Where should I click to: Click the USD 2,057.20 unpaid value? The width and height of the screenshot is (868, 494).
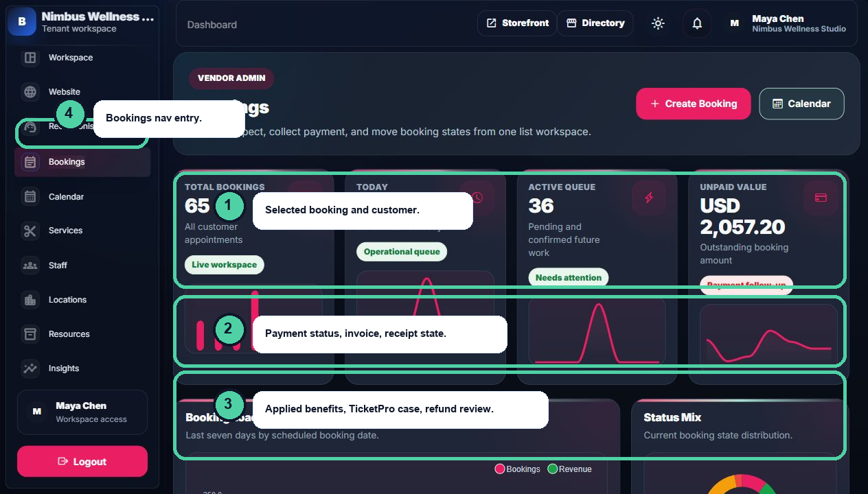click(742, 216)
